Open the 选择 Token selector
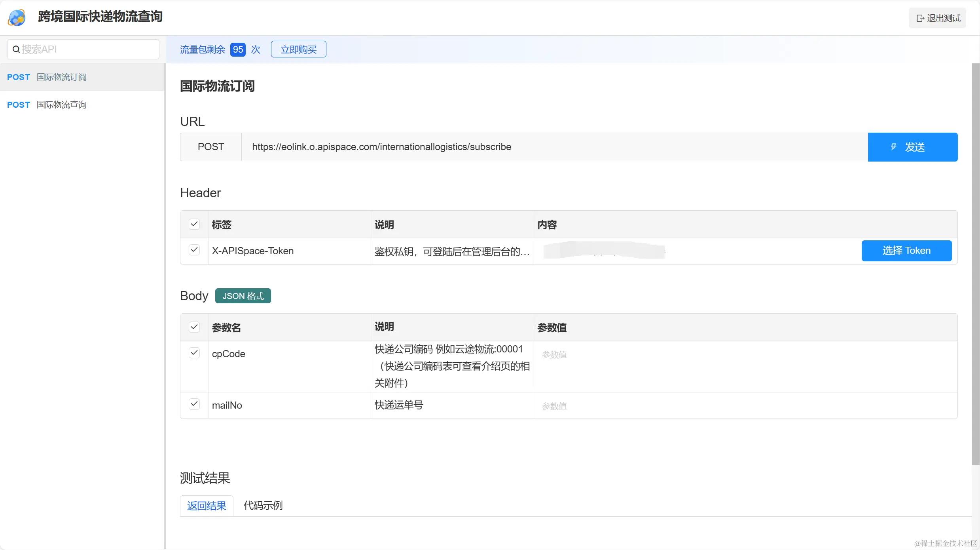 (906, 251)
